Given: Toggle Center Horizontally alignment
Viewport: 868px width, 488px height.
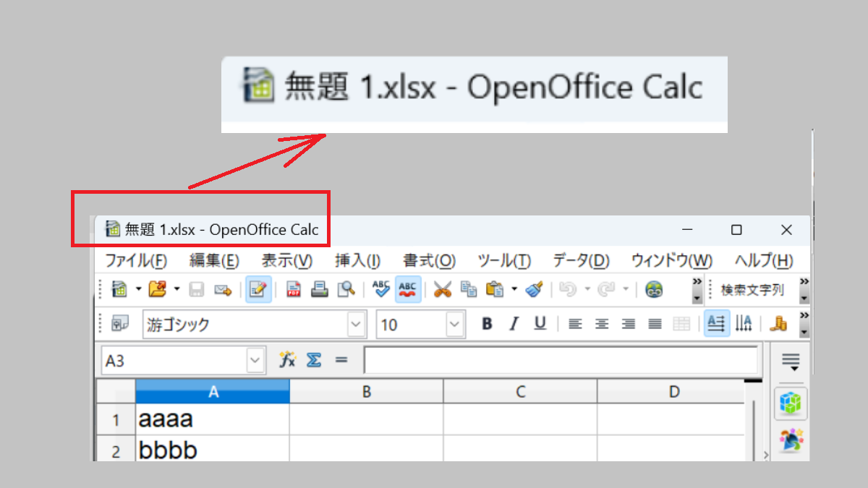Looking at the screenshot, I should [602, 324].
